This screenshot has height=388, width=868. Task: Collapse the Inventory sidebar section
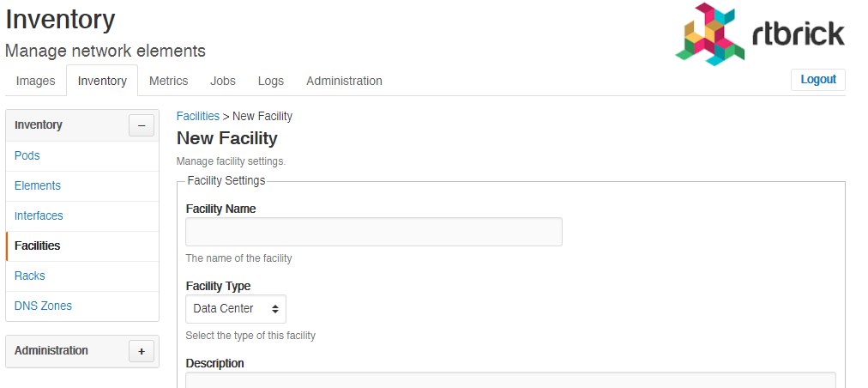pos(142,125)
